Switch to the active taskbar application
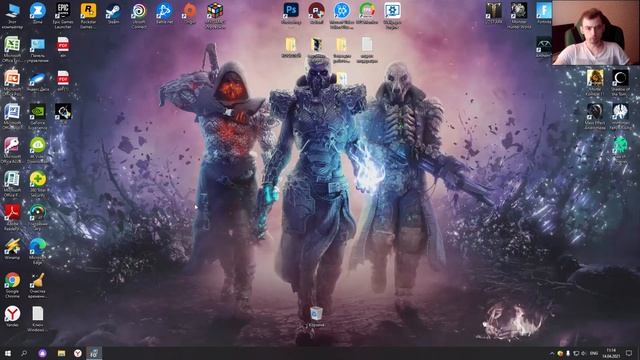The width and height of the screenshot is (640, 360). click(94, 353)
